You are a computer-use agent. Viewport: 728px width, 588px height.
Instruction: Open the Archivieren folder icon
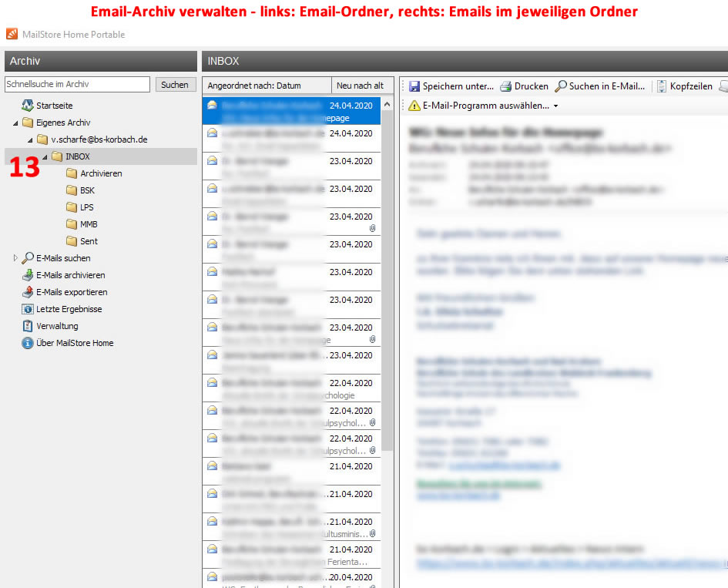click(72, 173)
